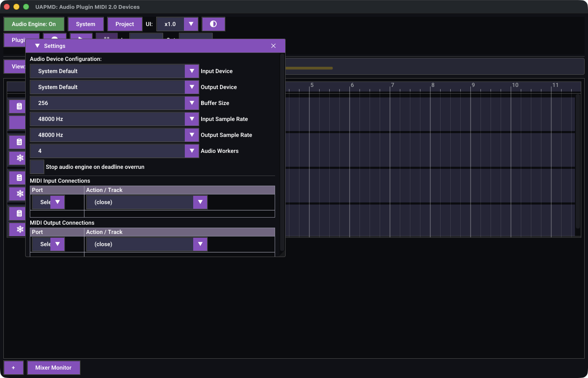This screenshot has height=378, width=588.
Task: Toggle the light/dark theme half-circle icon
Action: 213,24
